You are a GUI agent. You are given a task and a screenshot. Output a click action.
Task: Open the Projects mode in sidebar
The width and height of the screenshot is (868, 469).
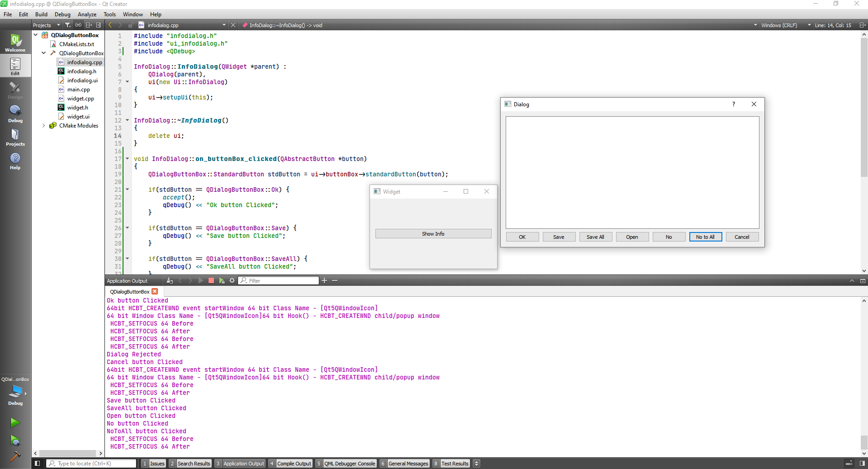15,137
